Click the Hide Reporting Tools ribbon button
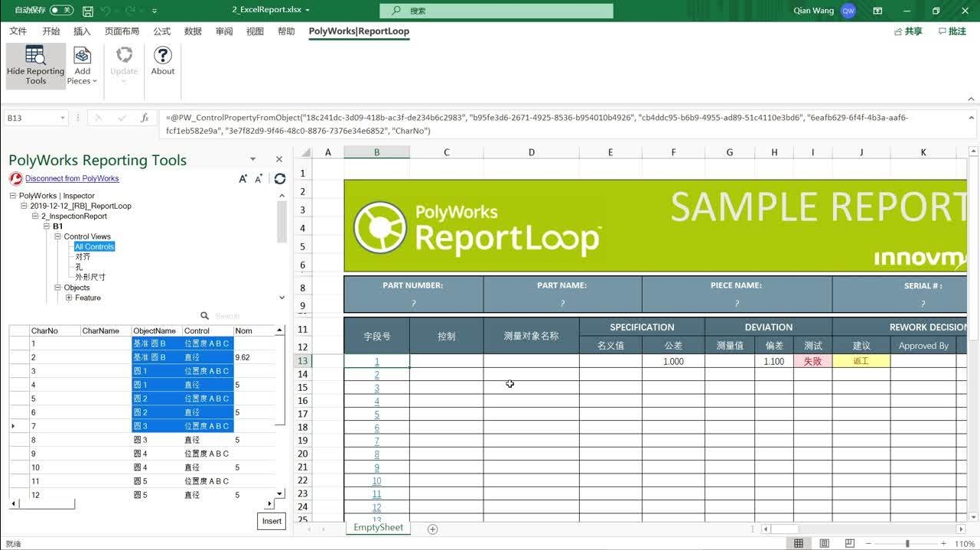Viewport: 980px width, 550px height. (36, 65)
